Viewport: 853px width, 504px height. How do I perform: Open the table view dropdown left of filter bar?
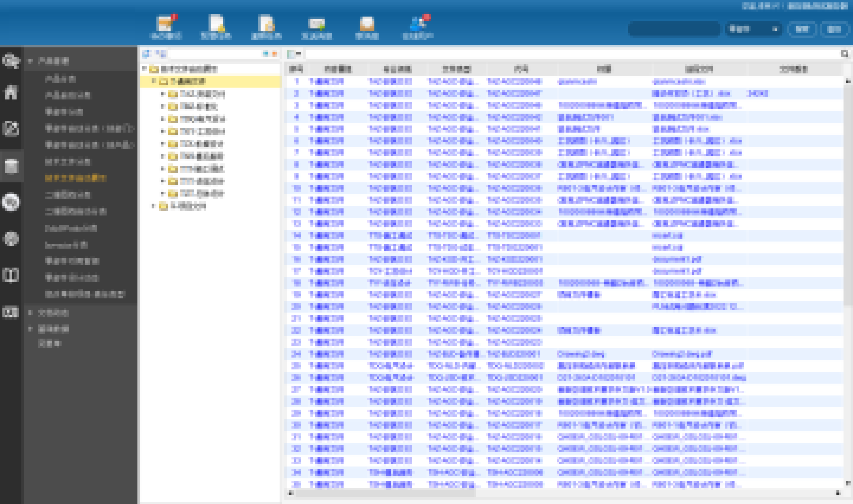(294, 54)
